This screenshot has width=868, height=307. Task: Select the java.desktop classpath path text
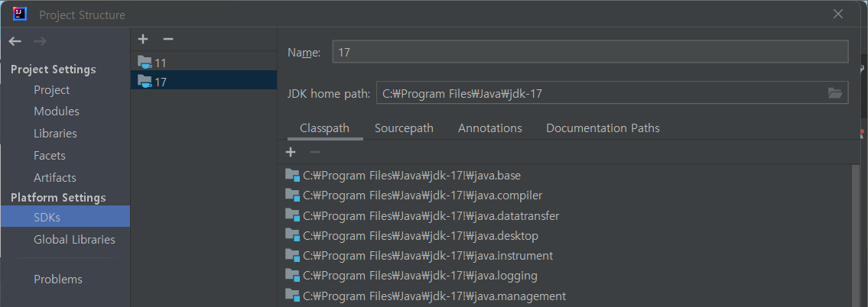[420, 236]
